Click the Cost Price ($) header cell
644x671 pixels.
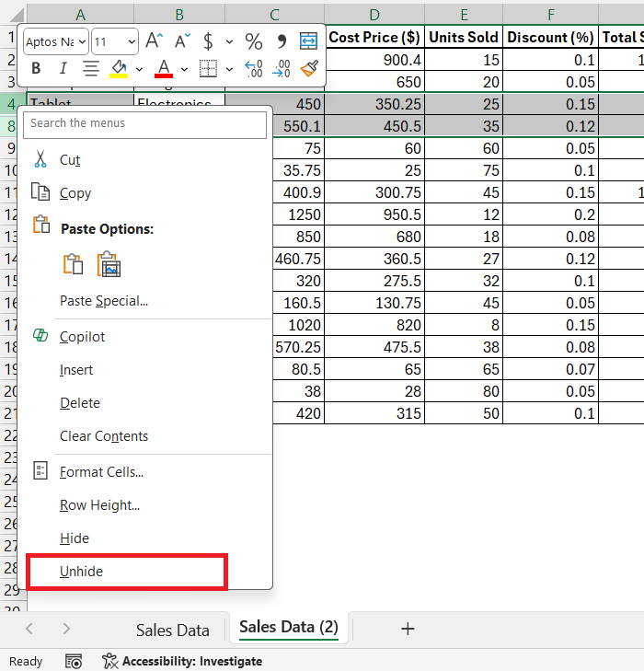coord(374,37)
